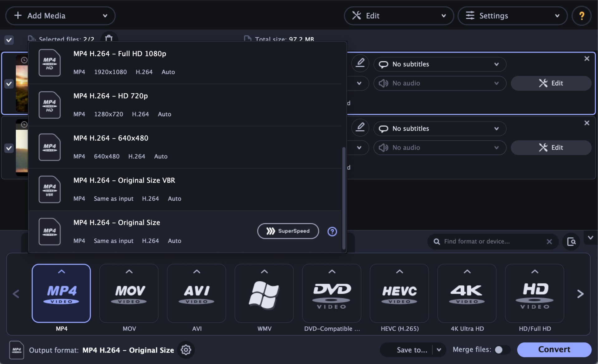
Task: Expand the No audio dropdown
Action: point(439,83)
